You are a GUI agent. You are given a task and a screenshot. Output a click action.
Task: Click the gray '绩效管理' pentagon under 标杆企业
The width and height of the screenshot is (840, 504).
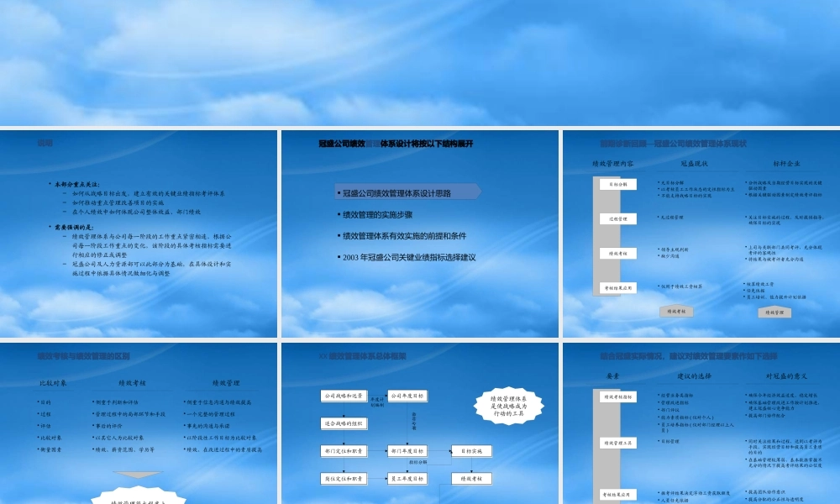774,312
